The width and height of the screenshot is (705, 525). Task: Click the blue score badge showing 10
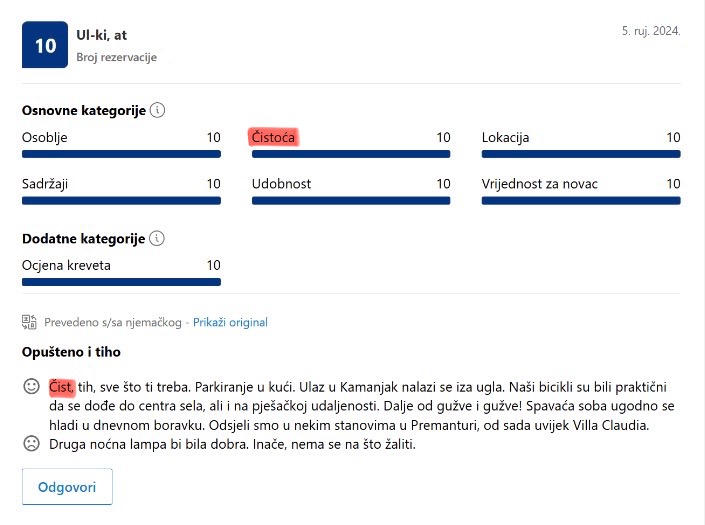(45, 44)
